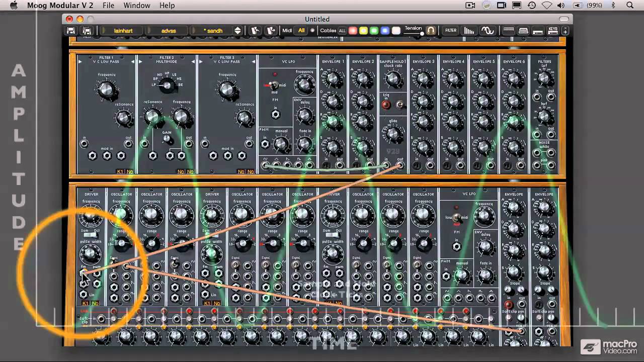The width and height of the screenshot is (644, 362).
Task: Switch to the third compact view layout icon
Action: (x=538, y=31)
